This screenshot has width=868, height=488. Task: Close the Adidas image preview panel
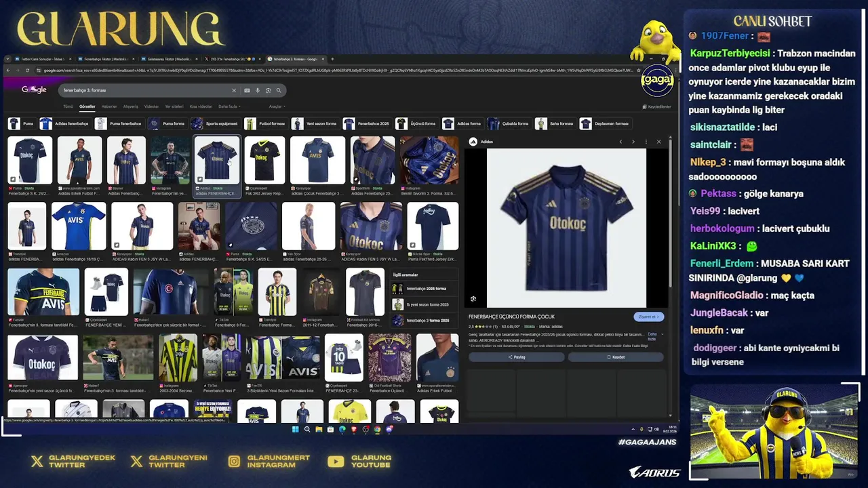point(658,142)
